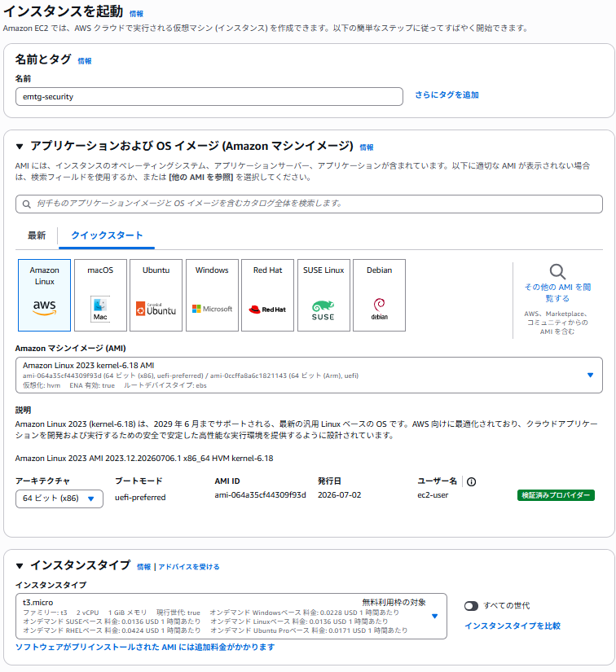Collapse the インスタンスタイプ section
616x672 pixels.
click(x=20, y=566)
